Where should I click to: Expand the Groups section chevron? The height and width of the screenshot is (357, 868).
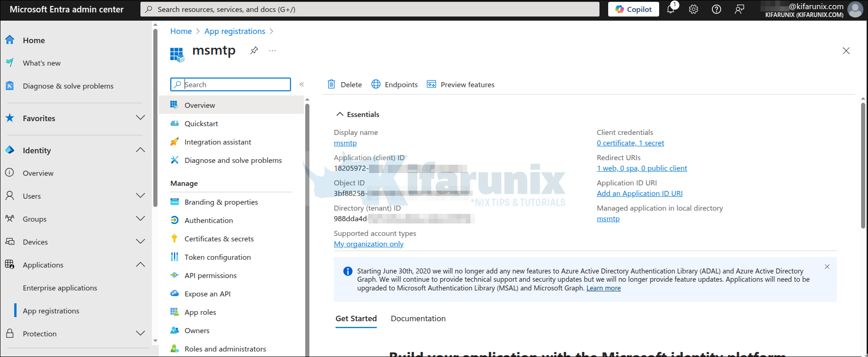point(140,219)
